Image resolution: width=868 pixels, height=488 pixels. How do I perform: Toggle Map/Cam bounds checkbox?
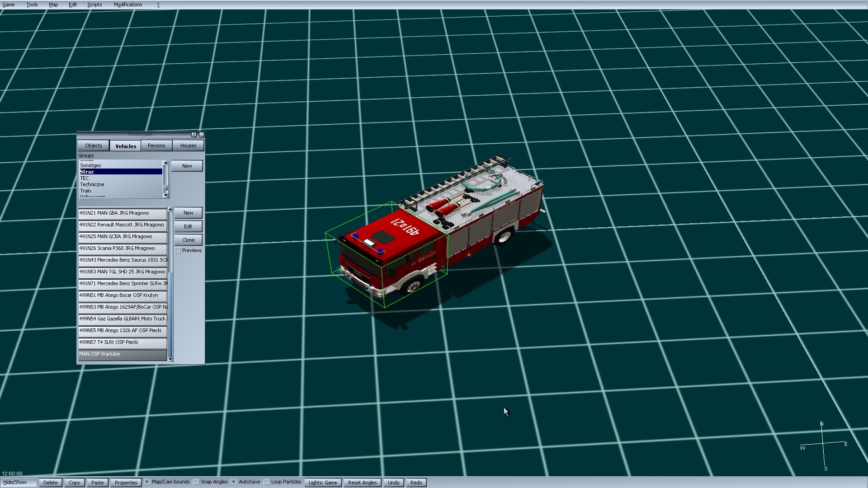pyautogui.click(x=147, y=482)
